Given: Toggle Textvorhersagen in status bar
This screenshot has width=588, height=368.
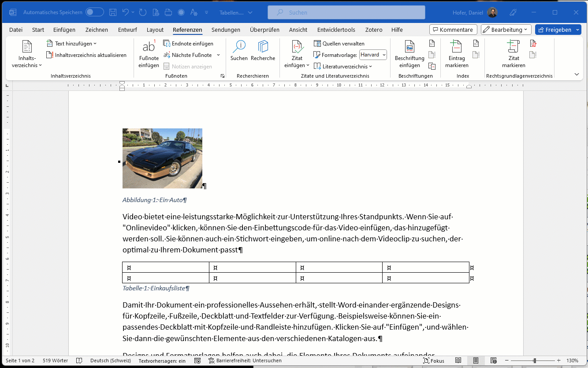Looking at the screenshot, I should (162, 360).
